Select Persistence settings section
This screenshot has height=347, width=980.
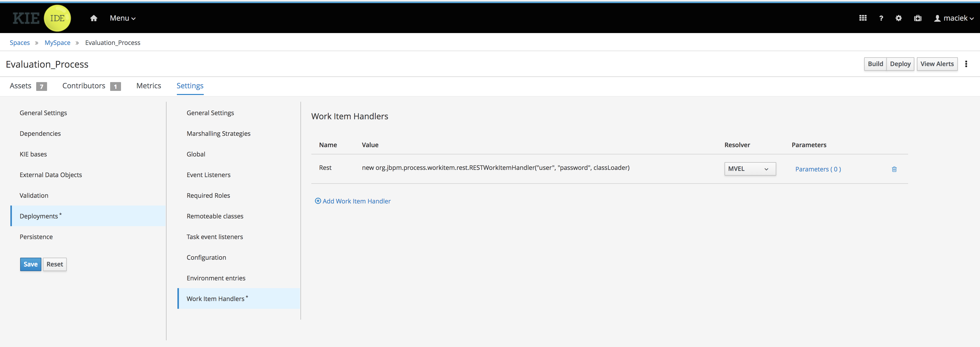point(36,237)
